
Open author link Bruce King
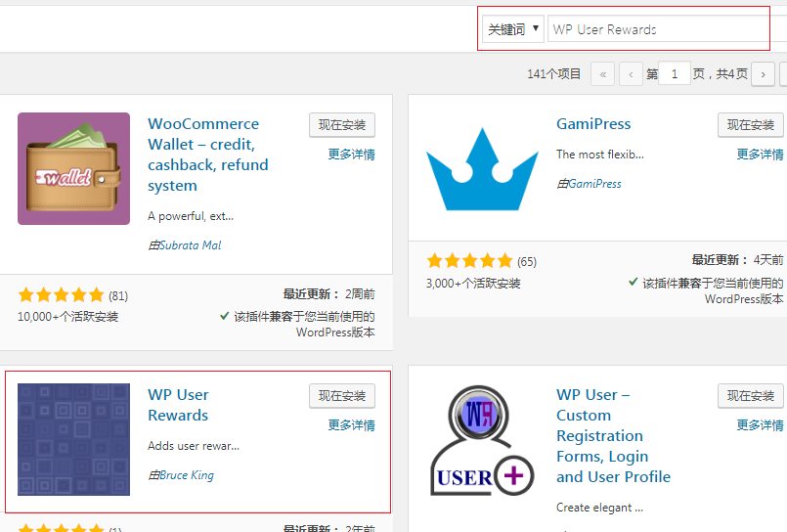pos(187,475)
